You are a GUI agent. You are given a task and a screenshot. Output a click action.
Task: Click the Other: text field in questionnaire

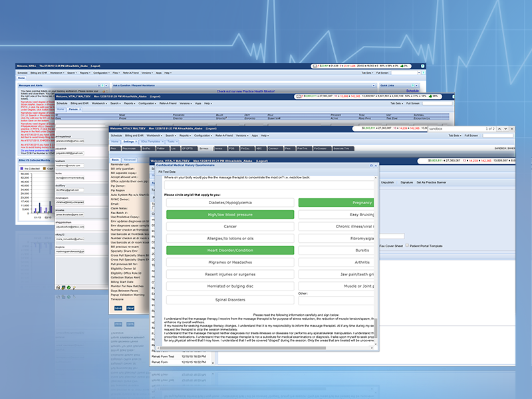pyautogui.click(x=336, y=300)
